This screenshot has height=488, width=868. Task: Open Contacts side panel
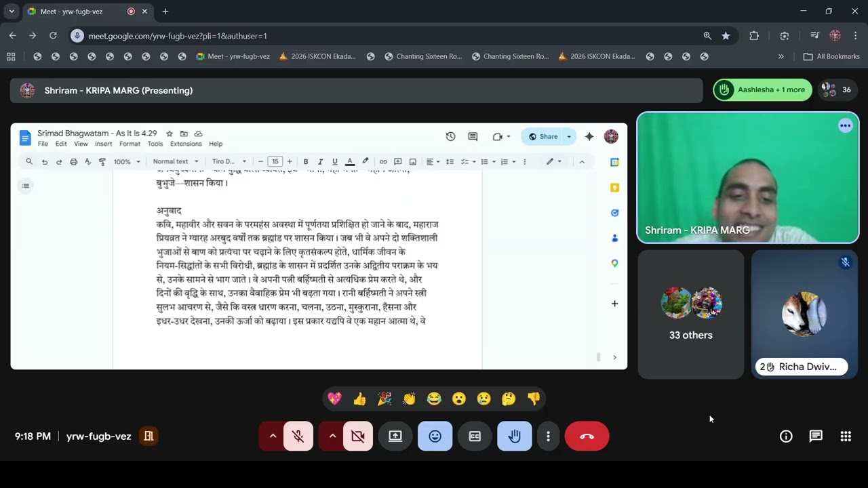(614, 238)
